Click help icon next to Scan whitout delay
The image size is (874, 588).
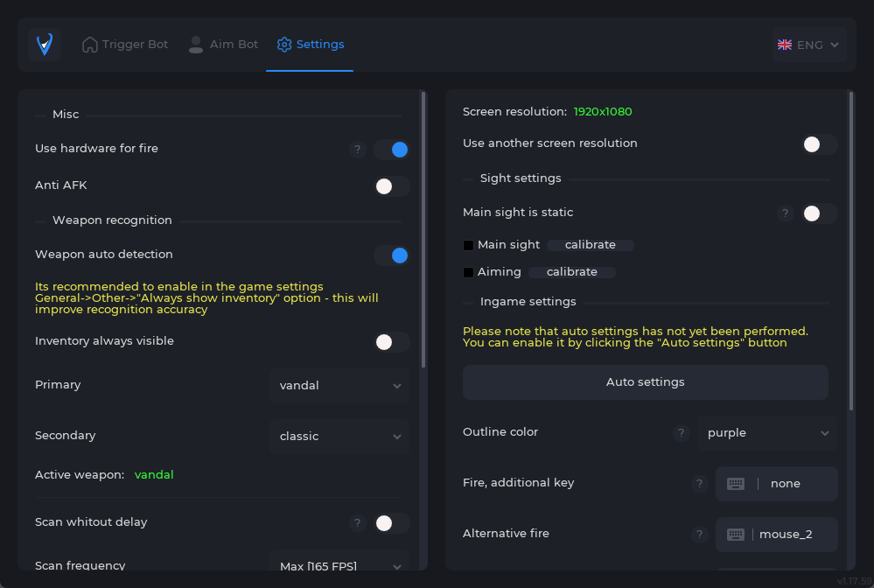click(x=357, y=523)
